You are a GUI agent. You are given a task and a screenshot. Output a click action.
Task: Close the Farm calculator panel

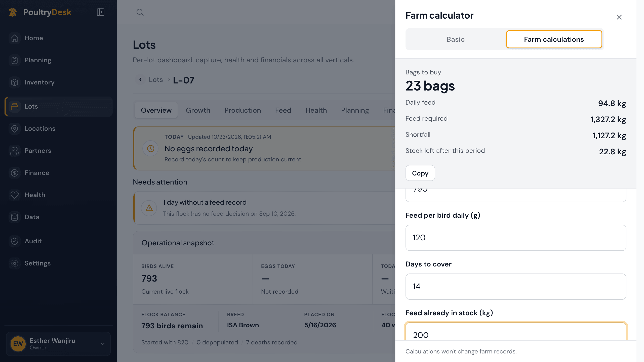click(619, 17)
